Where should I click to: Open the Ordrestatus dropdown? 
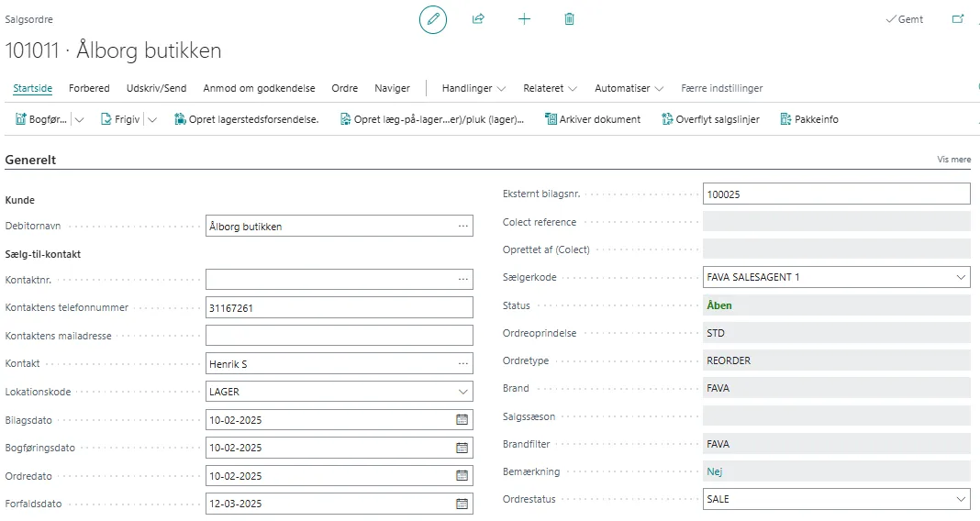pos(961,499)
